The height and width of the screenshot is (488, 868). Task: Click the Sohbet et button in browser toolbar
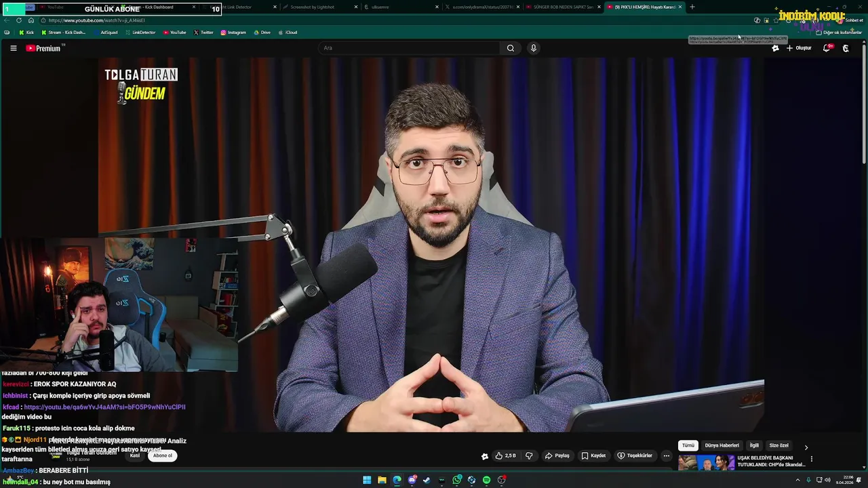(850, 20)
